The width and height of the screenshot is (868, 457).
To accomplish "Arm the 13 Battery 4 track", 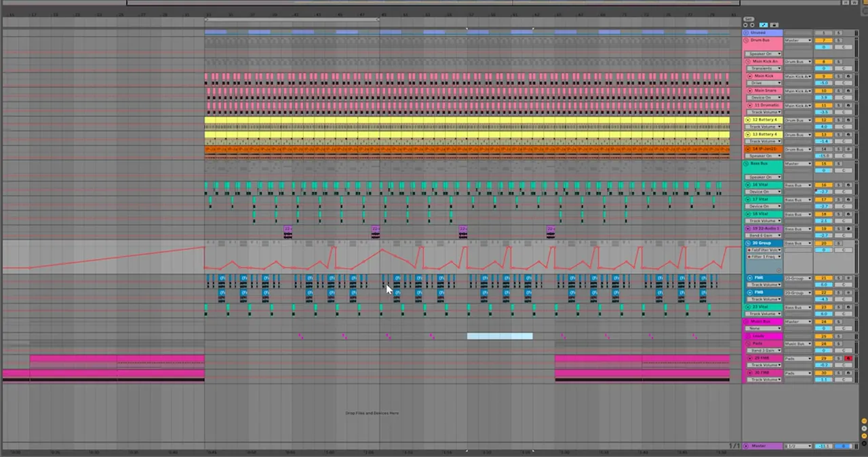I will tap(848, 134).
